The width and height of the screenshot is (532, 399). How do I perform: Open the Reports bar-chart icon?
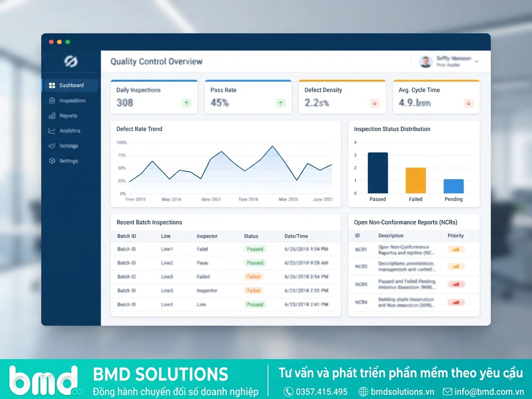point(52,115)
